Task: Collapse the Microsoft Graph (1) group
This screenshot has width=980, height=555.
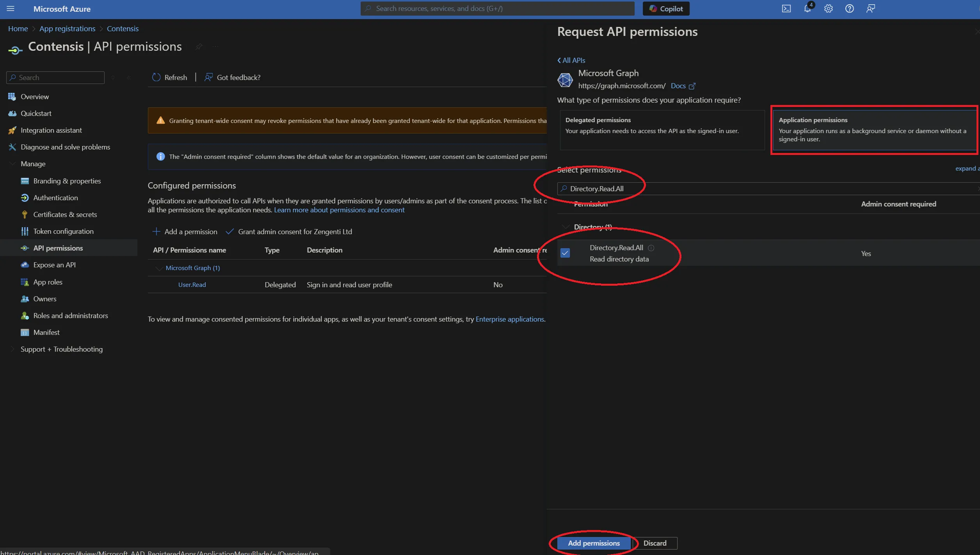Action: pyautogui.click(x=159, y=268)
